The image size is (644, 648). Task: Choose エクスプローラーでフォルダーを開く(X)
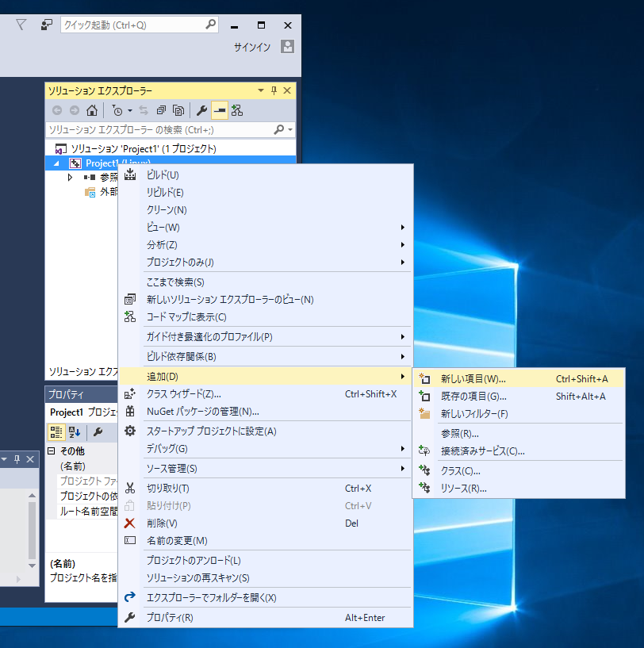tap(266, 597)
